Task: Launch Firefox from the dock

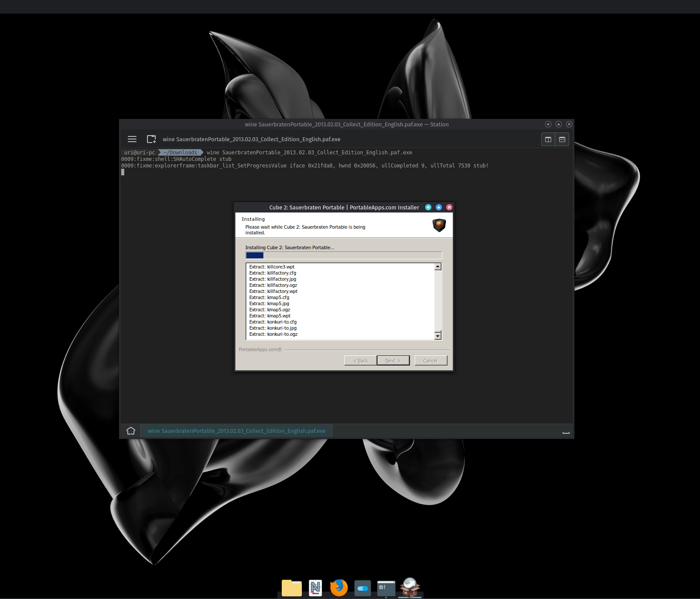Action: click(339, 588)
